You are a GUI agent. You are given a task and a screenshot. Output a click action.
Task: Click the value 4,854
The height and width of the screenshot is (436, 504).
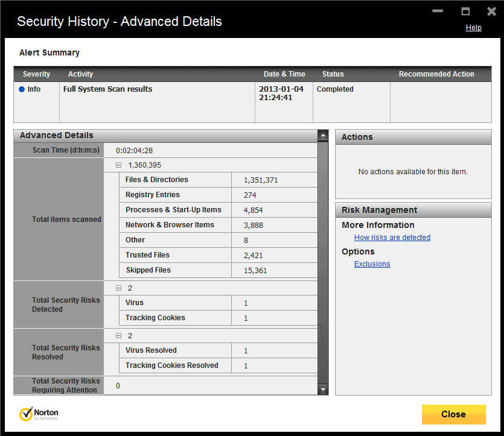pyautogui.click(x=254, y=210)
